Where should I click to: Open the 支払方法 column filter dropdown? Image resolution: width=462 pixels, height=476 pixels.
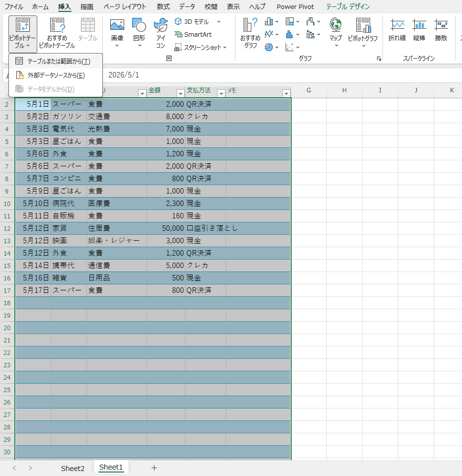pos(222,93)
